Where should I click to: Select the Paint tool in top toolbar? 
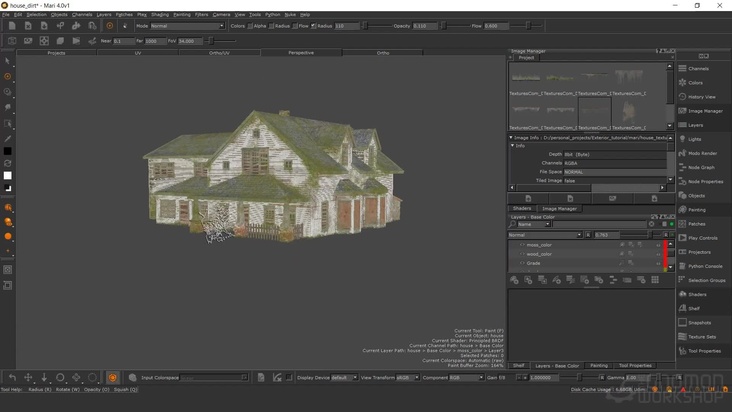click(110, 26)
